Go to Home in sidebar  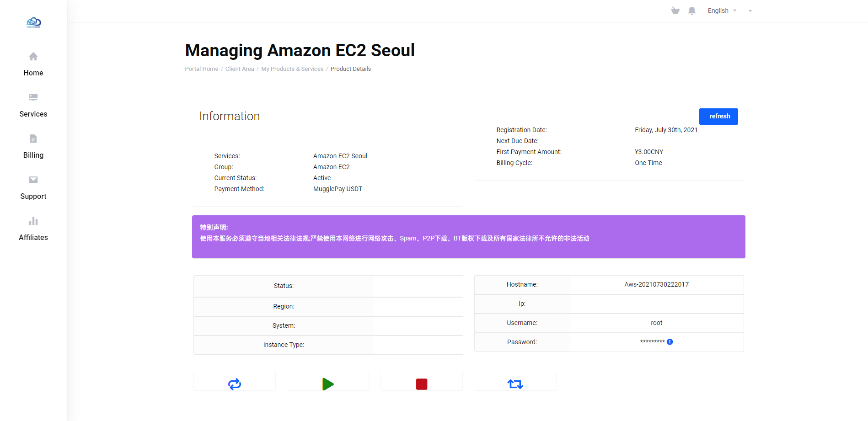(x=33, y=64)
